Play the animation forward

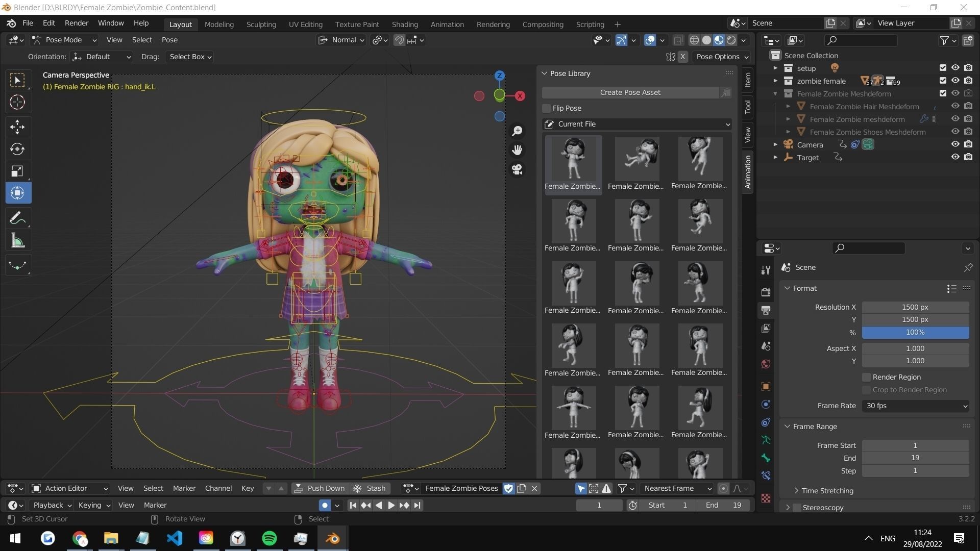(391, 505)
